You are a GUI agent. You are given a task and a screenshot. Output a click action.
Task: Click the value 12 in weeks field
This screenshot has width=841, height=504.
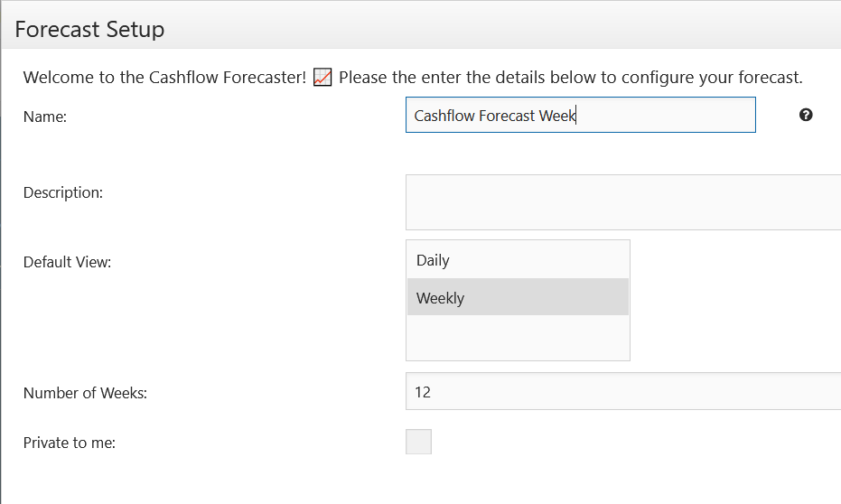423,392
